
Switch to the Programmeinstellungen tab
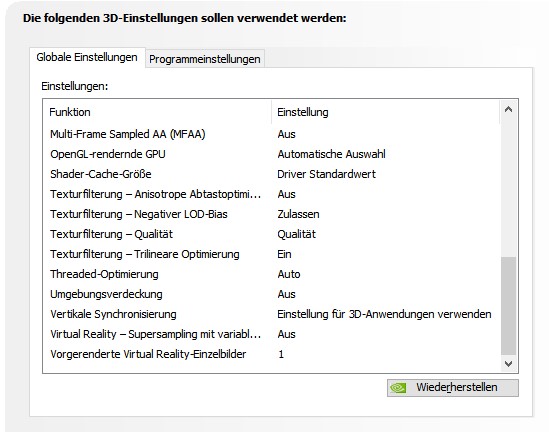point(205,59)
